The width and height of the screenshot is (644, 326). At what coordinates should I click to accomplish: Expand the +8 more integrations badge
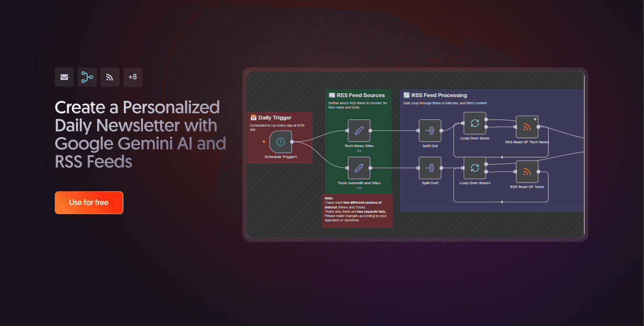point(133,77)
